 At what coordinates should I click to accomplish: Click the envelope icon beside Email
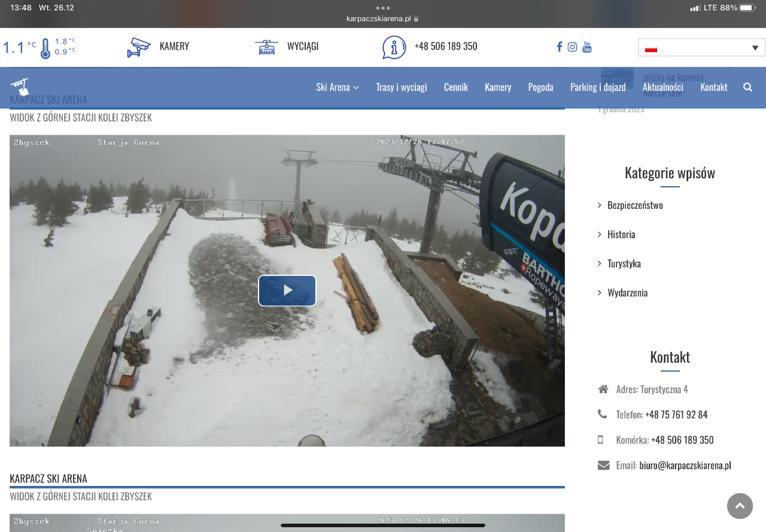603,465
